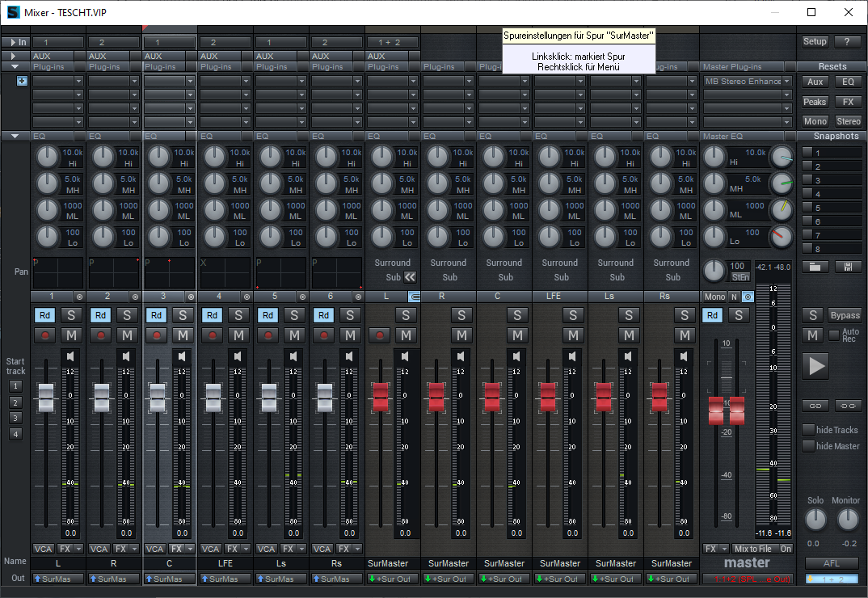Click the speaker icon on track 3
Screen dimensions: 868x598
click(182, 356)
